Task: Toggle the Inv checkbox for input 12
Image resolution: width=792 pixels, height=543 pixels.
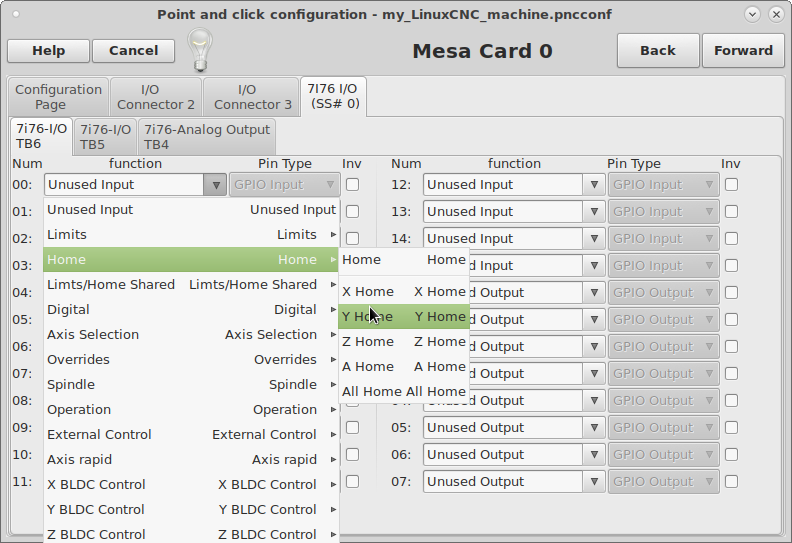Action: click(x=731, y=185)
